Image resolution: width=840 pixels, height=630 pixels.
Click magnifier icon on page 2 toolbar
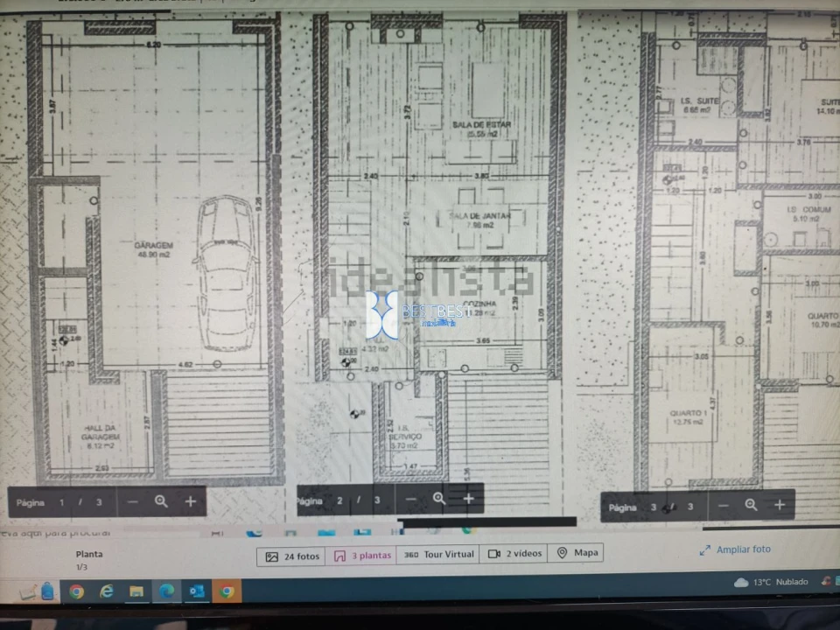click(x=439, y=499)
